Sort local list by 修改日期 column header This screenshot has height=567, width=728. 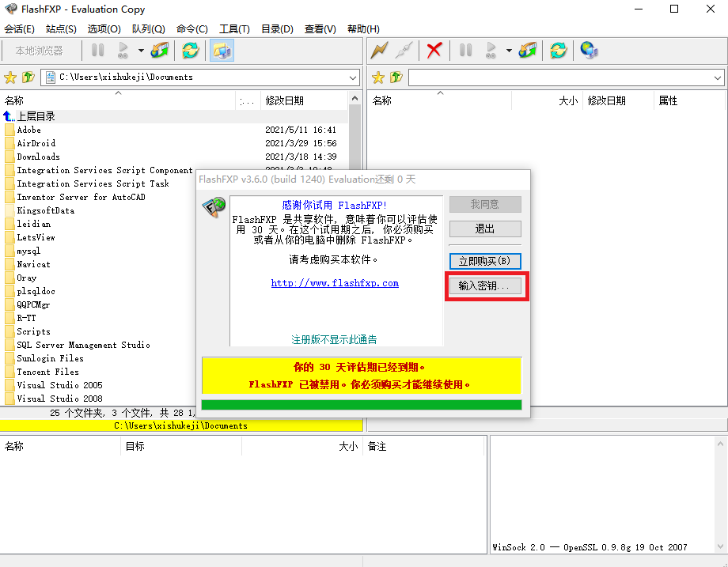pyautogui.click(x=304, y=100)
